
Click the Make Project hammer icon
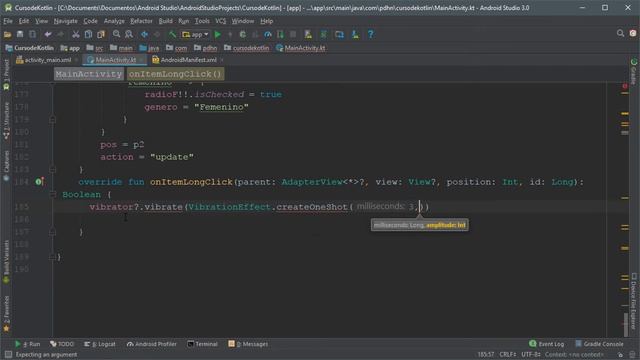[x=173, y=35]
